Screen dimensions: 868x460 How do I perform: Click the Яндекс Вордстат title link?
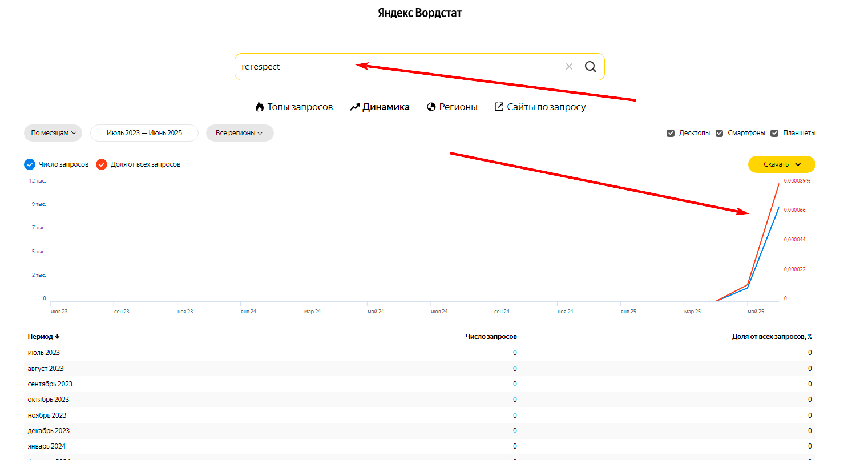(419, 13)
